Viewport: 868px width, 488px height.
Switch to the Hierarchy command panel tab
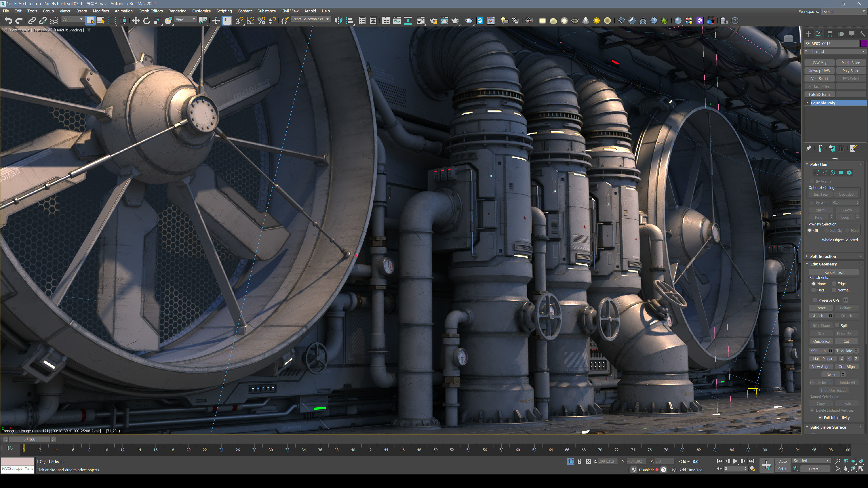pos(830,34)
